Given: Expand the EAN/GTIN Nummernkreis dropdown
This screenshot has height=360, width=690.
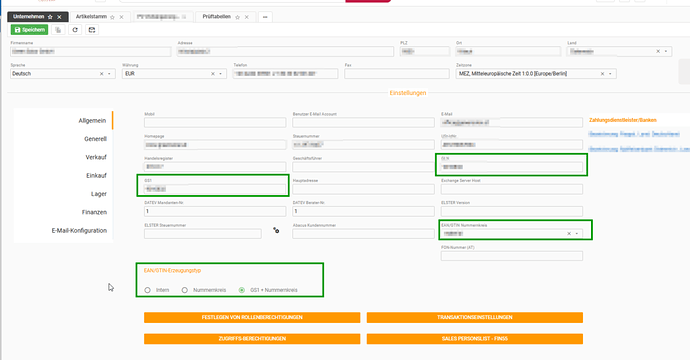Looking at the screenshot, I should pos(576,234).
